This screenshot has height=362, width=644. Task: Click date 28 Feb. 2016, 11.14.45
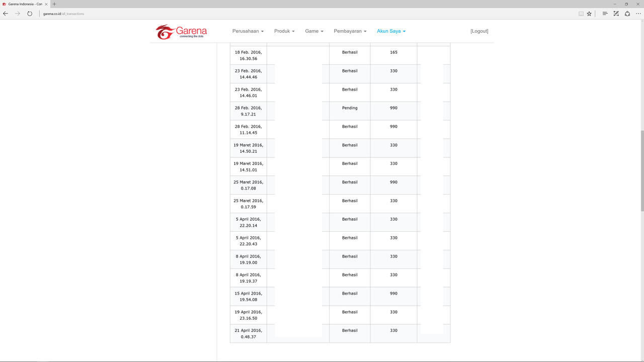(248, 130)
